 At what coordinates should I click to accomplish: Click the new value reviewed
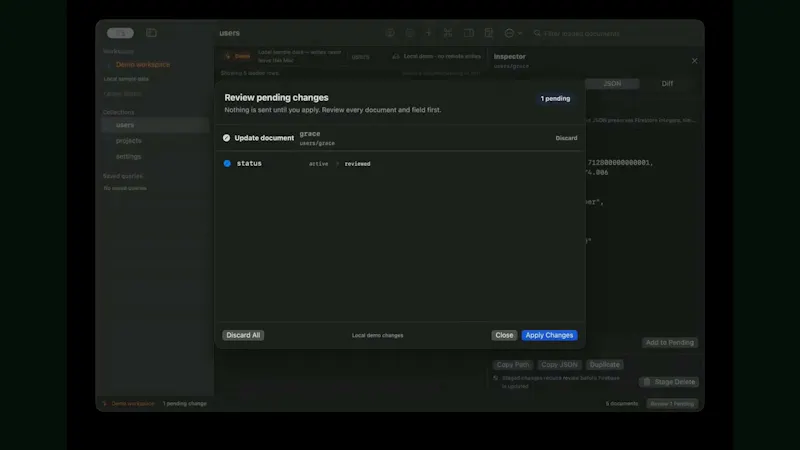tap(357, 164)
